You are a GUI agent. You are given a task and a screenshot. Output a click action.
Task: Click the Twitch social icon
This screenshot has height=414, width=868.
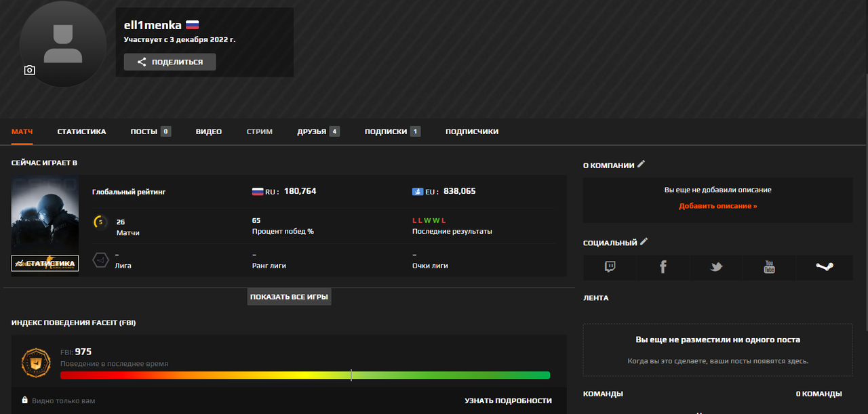[x=610, y=267]
